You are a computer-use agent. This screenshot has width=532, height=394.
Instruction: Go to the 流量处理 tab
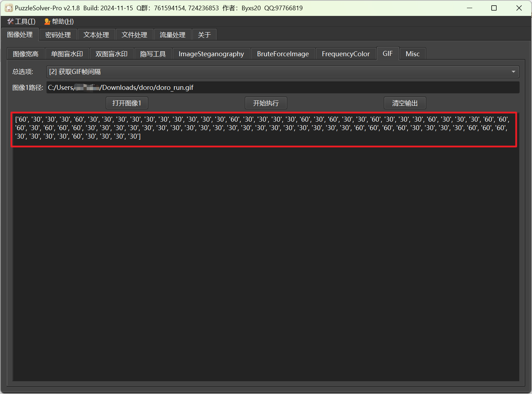pyautogui.click(x=173, y=35)
